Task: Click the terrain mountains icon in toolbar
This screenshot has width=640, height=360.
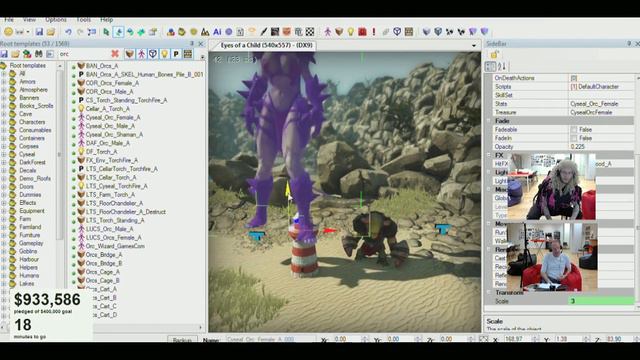Action: 205,32
